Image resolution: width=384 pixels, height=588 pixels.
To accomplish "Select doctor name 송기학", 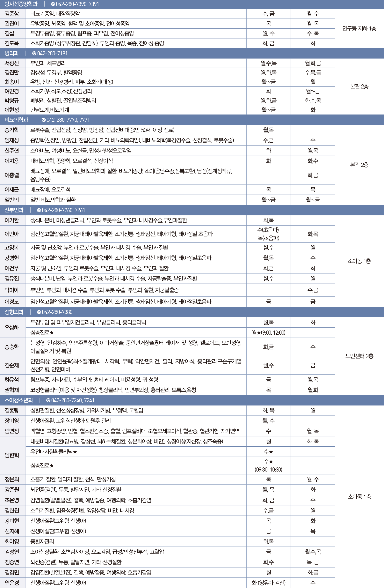I will tap(12, 130).
